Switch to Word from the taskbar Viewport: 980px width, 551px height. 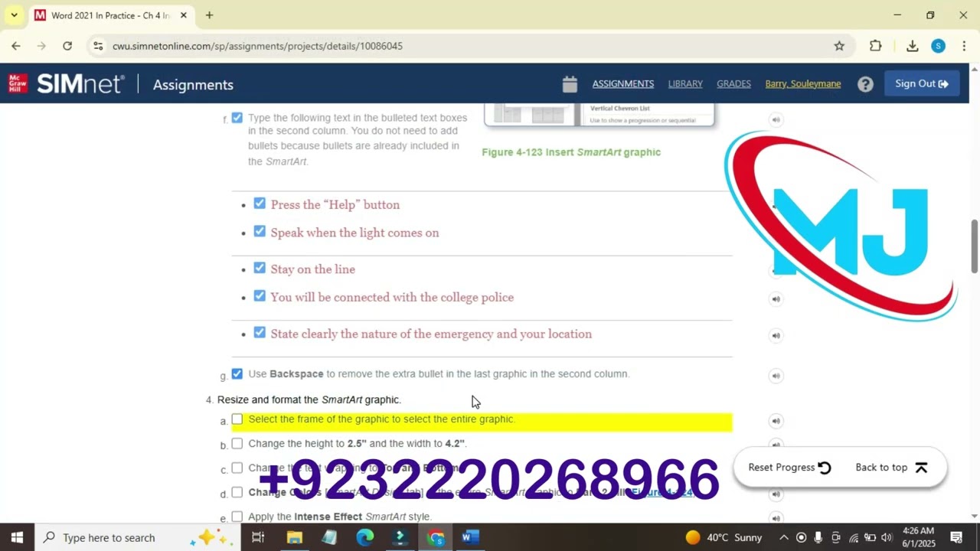(x=470, y=537)
